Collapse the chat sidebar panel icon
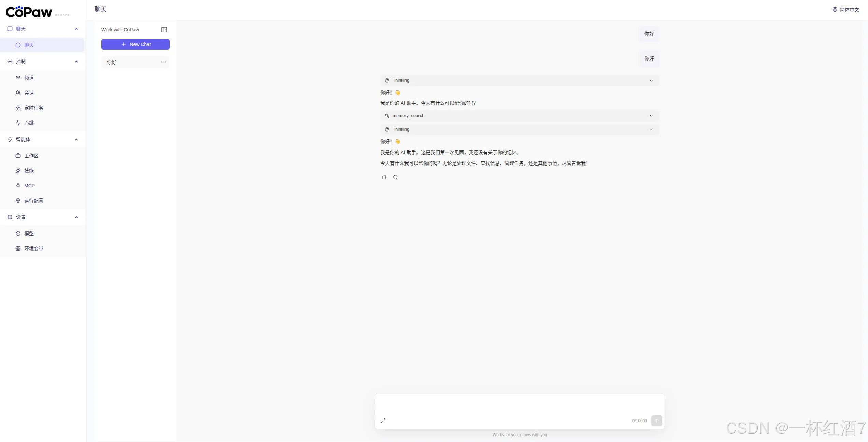 [164, 30]
